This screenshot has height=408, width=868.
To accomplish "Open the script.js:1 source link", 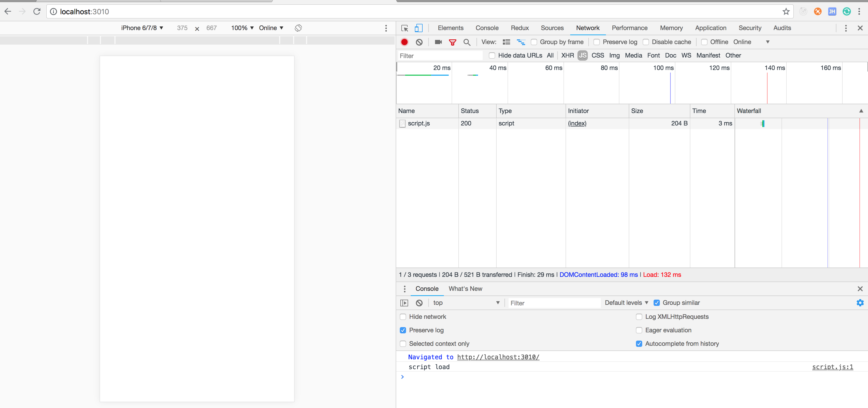I will [832, 367].
